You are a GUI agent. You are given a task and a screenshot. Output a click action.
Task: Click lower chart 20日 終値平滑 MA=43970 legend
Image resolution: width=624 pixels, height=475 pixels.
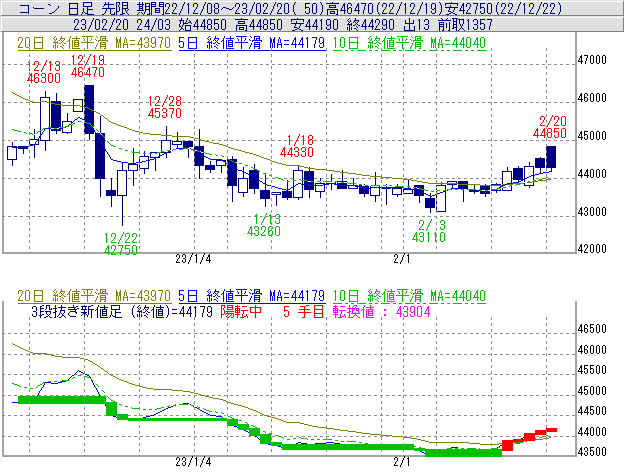tap(94, 296)
